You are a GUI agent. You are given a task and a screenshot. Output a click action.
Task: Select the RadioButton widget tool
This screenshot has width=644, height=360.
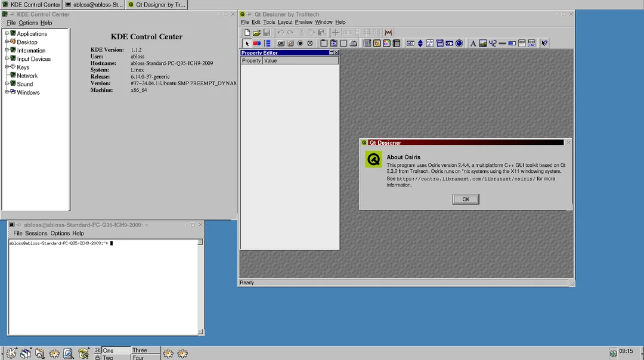(x=300, y=43)
